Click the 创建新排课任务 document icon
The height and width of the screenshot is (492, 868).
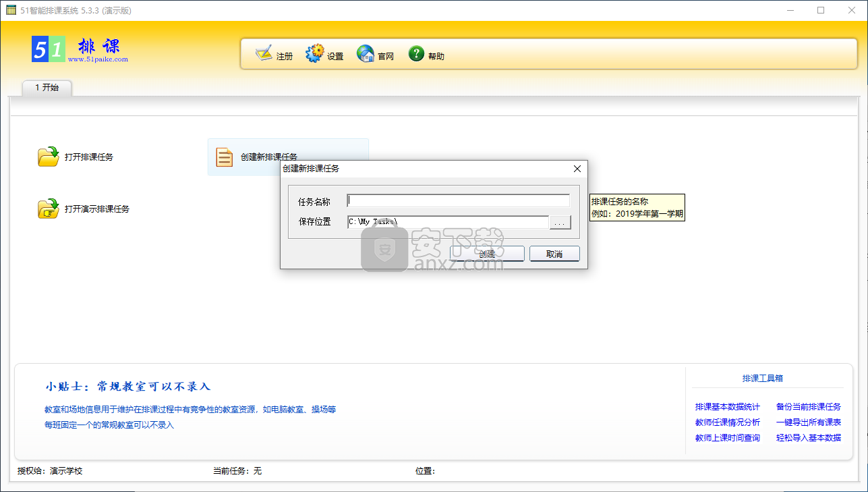coord(224,157)
